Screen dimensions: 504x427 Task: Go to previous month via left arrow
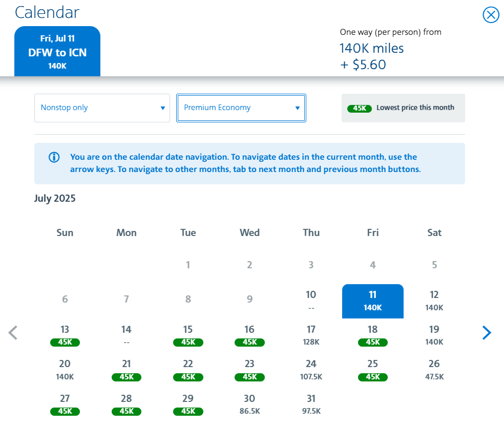pos(13,333)
